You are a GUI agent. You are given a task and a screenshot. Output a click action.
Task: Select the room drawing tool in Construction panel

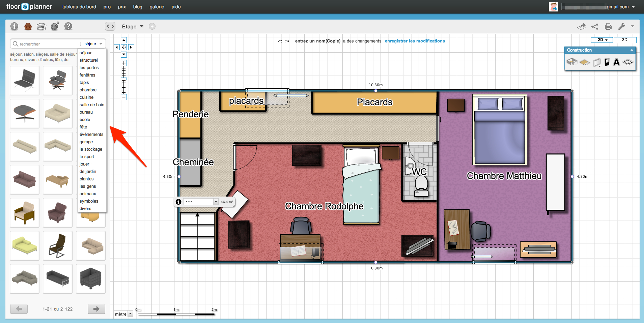(572, 62)
